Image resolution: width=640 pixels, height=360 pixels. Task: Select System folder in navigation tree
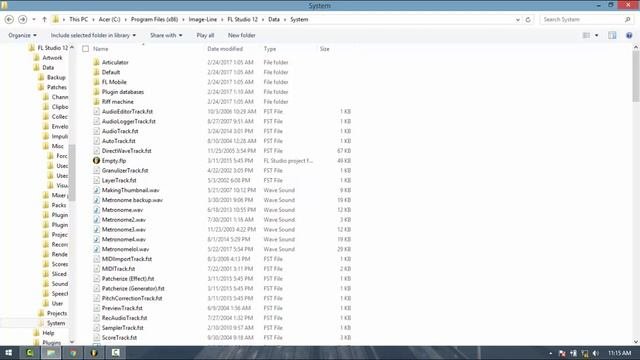tap(56, 323)
